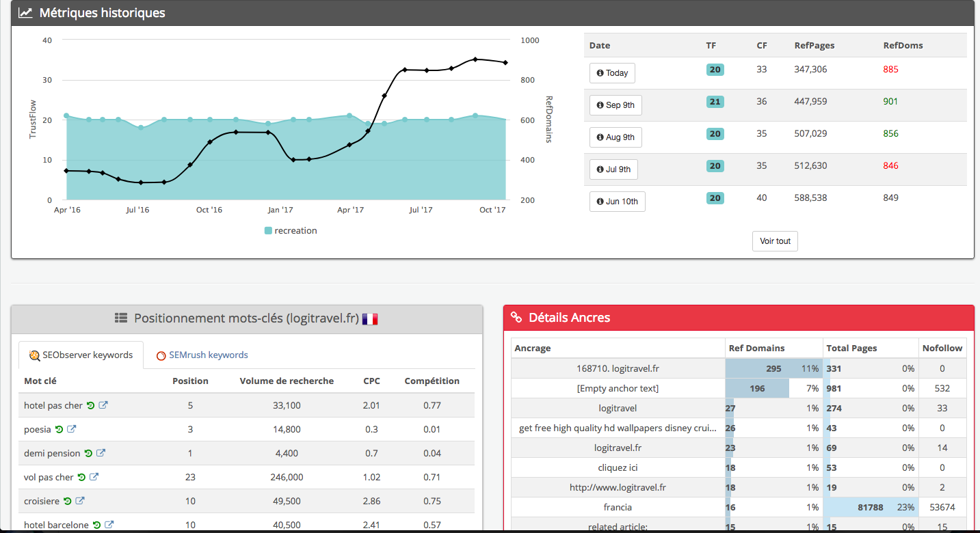Screen dimensions: 980x533
Task: Click refresh icon beside 'vol pas cher'
Action: 81,478
